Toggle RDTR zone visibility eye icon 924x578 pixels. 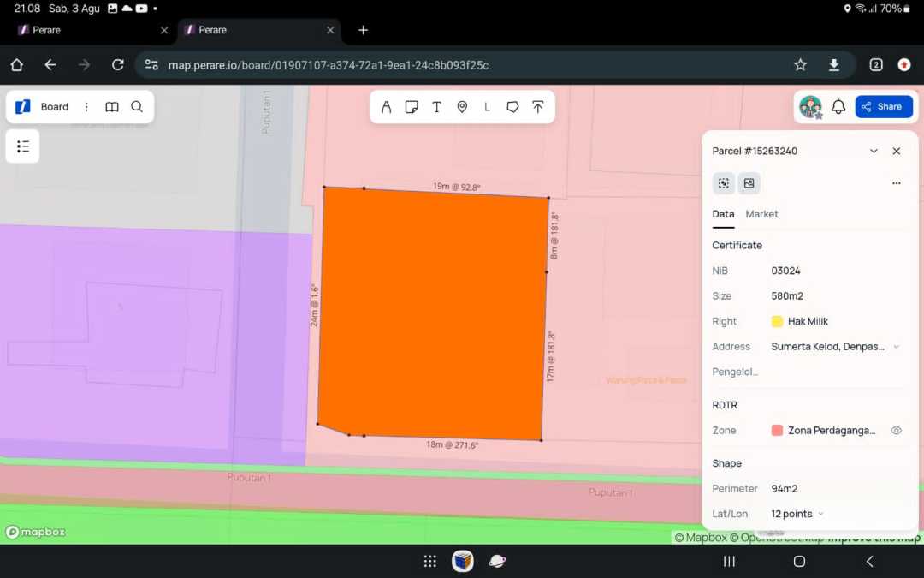click(896, 431)
